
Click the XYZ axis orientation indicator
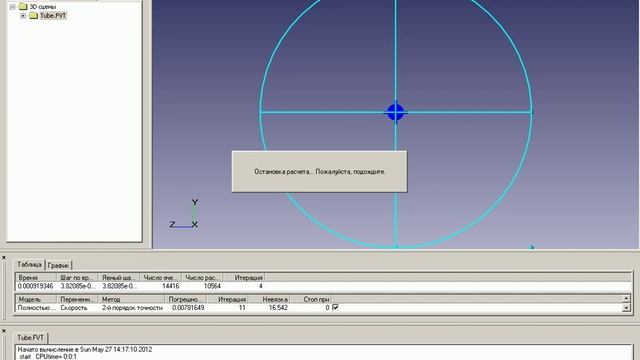184,213
